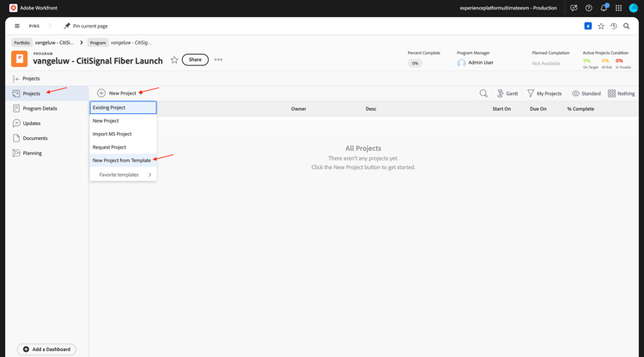Open the Nothing grouping dropdown
This screenshot has height=357, width=644.
click(x=621, y=94)
